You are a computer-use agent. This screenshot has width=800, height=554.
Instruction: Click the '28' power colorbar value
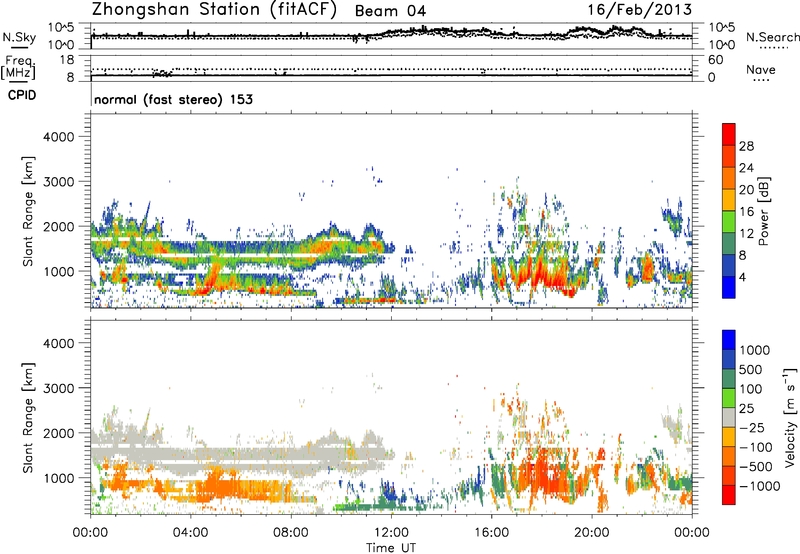[746, 146]
